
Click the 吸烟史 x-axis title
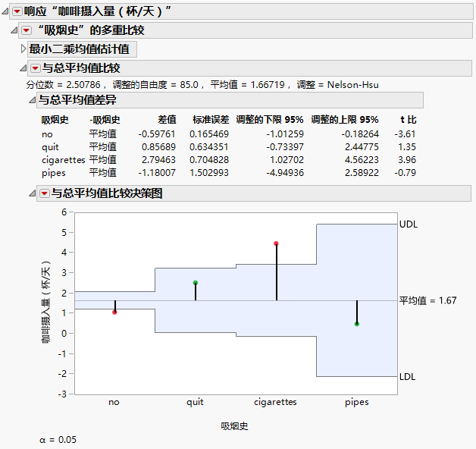point(234,426)
